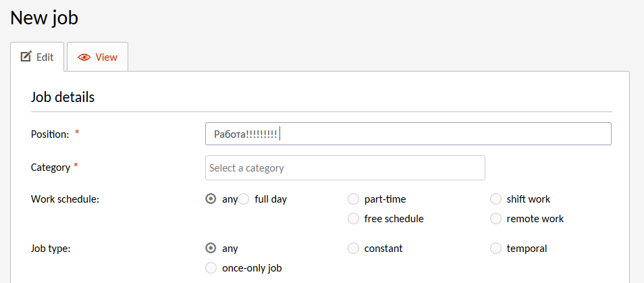Select the any work schedule radio
Image resolution: width=644 pixels, height=283 pixels.
pos(211,199)
